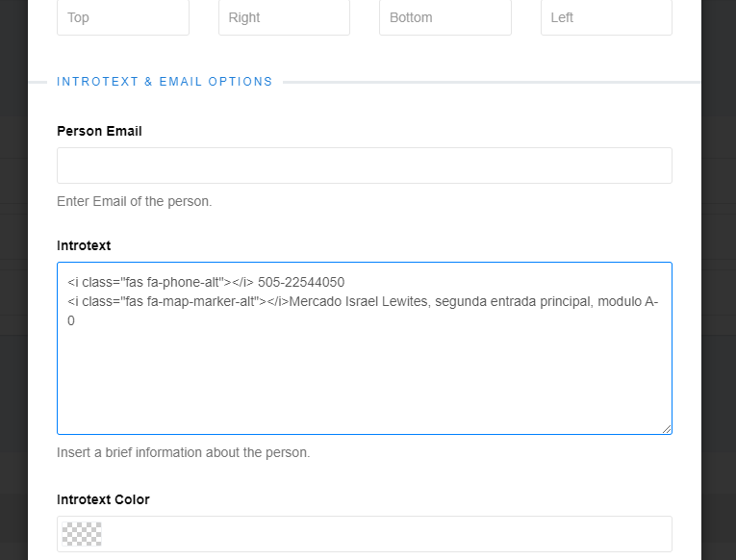Click the Introtext Color label
Image resolution: width=736 pixels, height=560 pixels.
click(103, 499)
